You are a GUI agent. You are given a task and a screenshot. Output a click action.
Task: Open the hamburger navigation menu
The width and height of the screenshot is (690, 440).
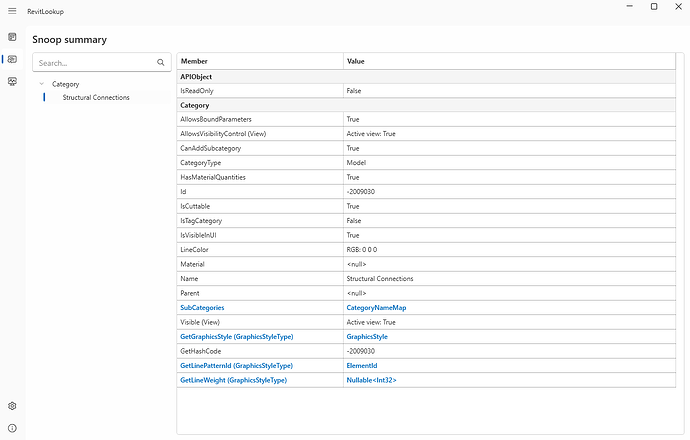(12, 11)
